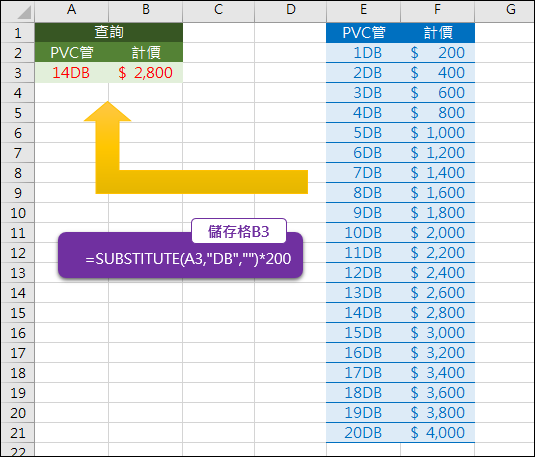Viewport: 535px width, 457px height.
Task: Click price cell $ 3,200
Action: [x=437, y=353]
